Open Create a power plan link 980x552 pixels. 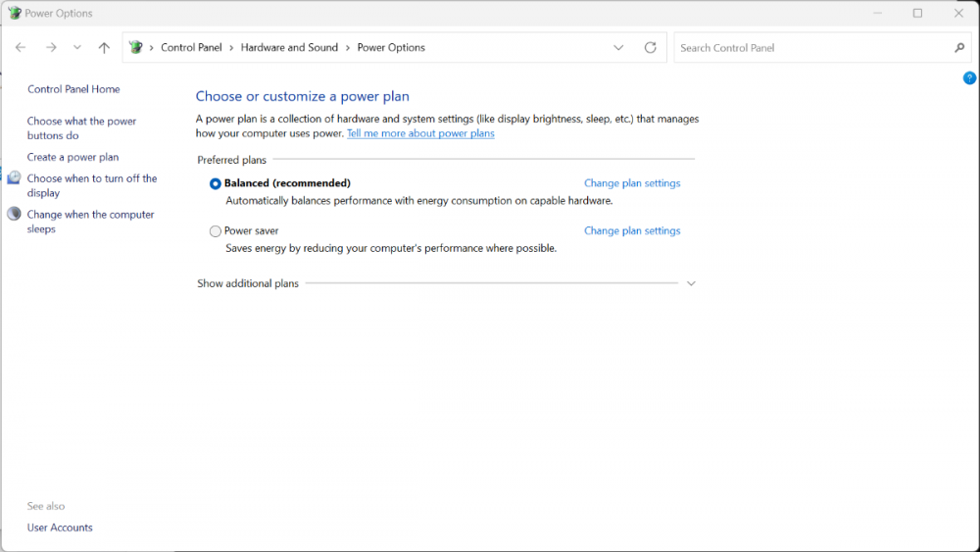(73, 157)
